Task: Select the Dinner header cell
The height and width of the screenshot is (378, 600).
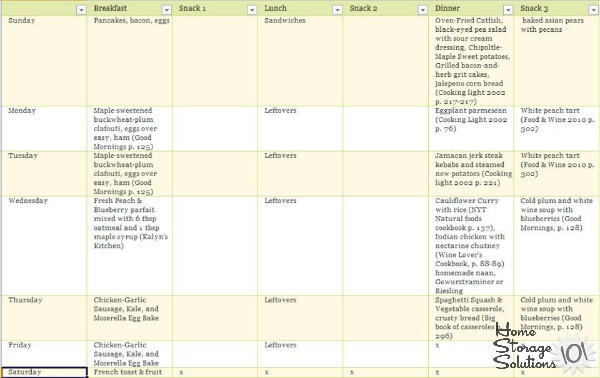Action: [x=471, y=8]
